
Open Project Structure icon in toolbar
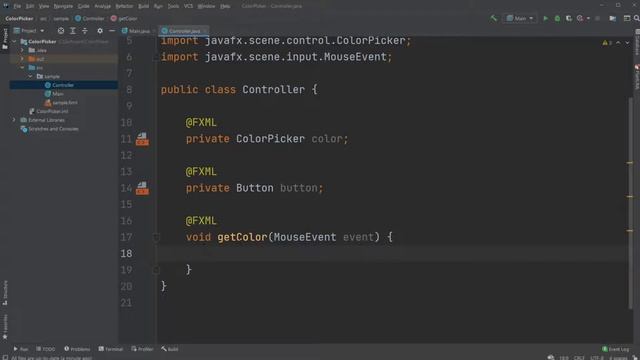pos(613,18)
